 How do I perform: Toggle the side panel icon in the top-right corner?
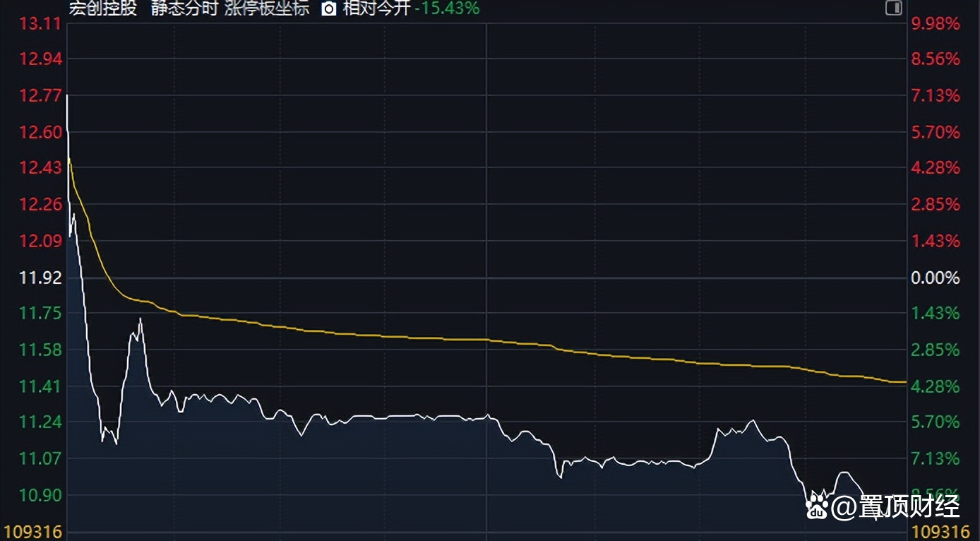893,8
